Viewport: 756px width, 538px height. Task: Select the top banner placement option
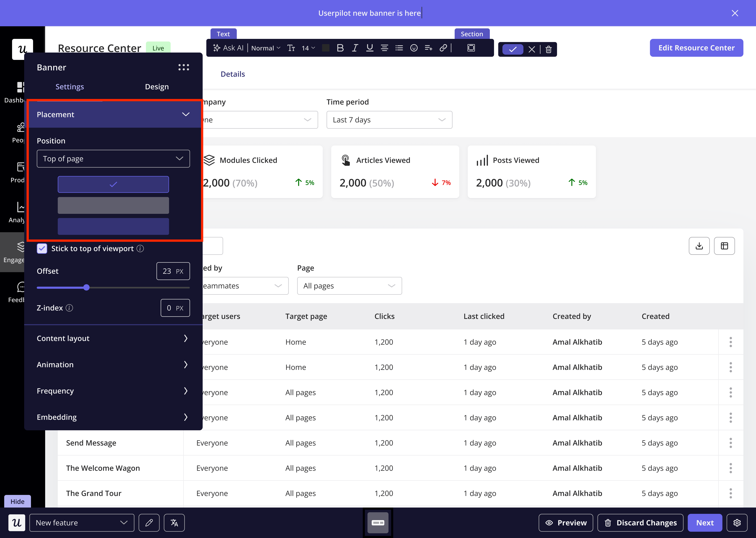[x=113, y=185]
